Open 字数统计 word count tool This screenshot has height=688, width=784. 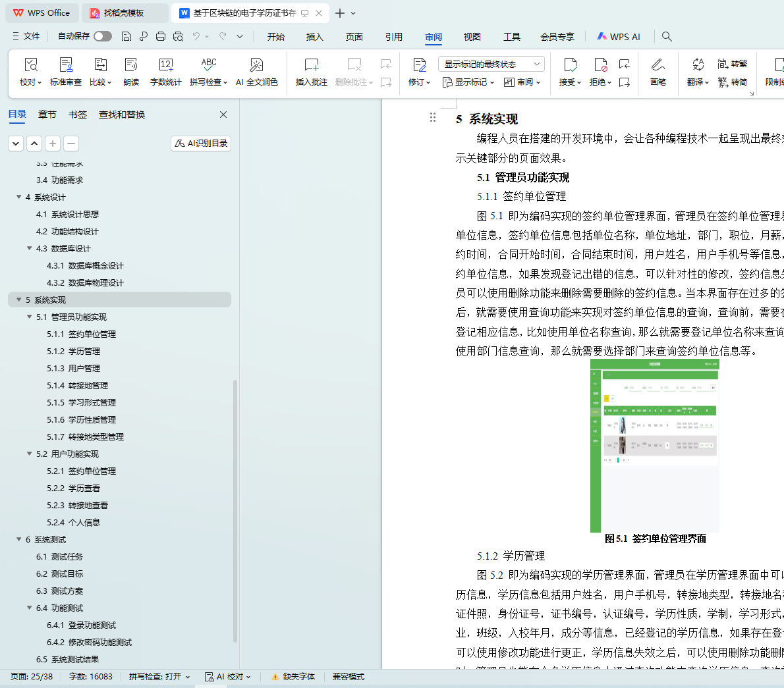pyautogui.click(x=165, y=65)
